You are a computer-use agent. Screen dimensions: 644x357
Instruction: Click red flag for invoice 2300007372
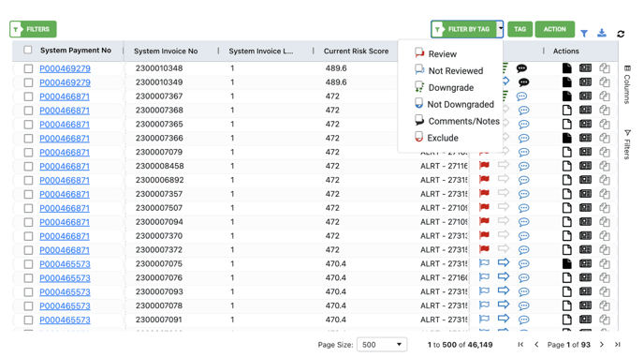tap(484, 249)
